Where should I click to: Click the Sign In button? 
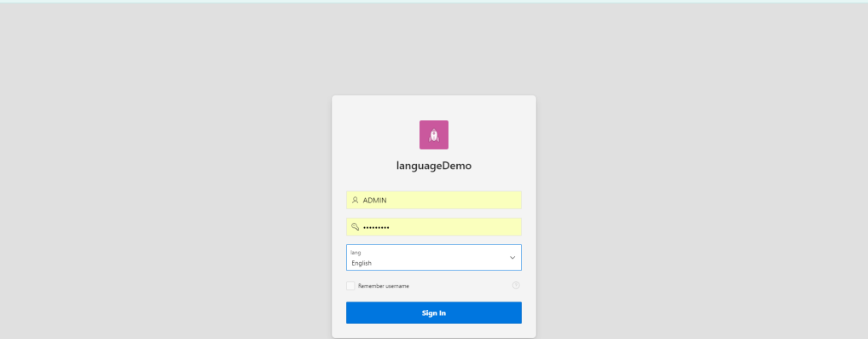click(433, 313)
